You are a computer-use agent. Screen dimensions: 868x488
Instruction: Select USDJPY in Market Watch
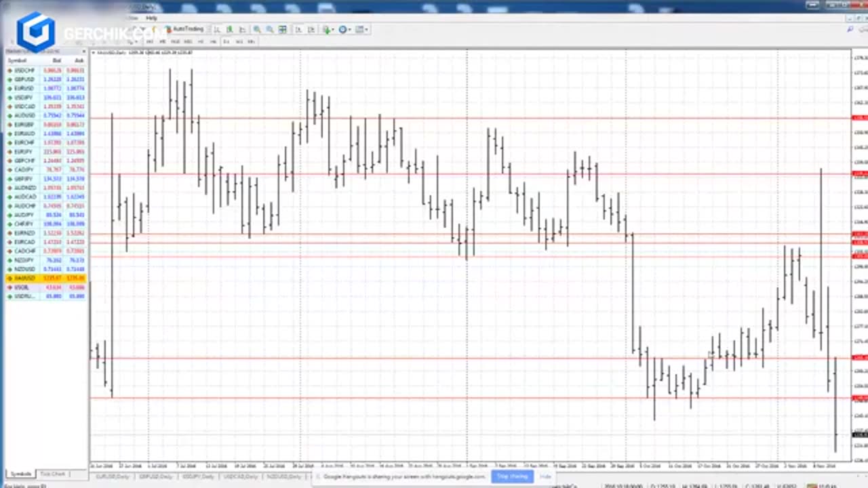(x=45, y=98)
